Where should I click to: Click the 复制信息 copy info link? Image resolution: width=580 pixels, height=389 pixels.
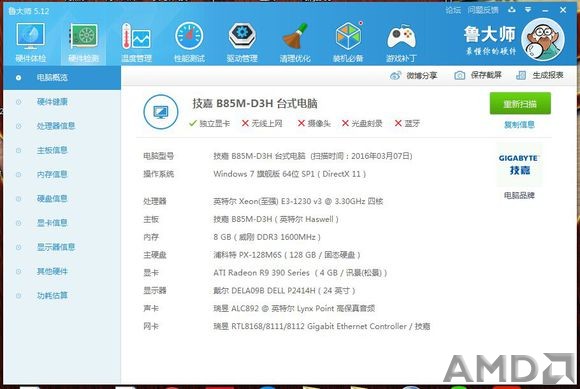[x=519, y=125]
